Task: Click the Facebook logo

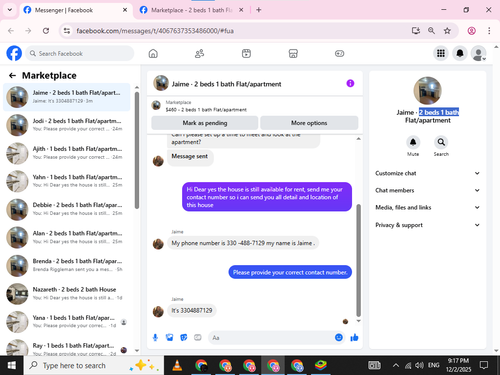Action: [x=14, y=53]
